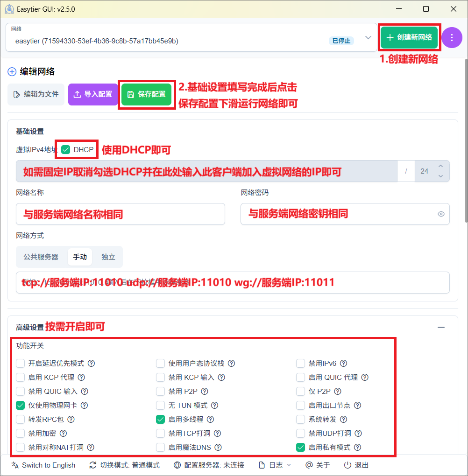
Task: Click the peer server URL input field
Action: (x=233, y=283)
